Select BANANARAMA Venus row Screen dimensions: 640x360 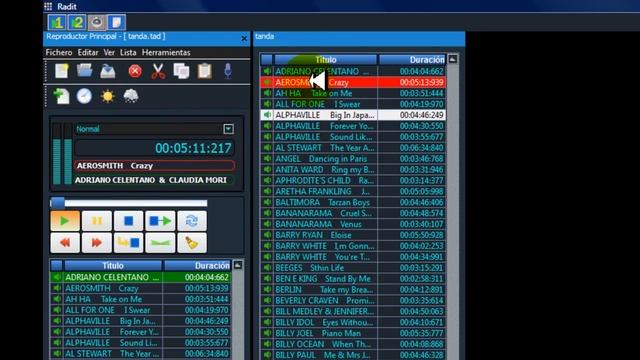pos(353,224)
